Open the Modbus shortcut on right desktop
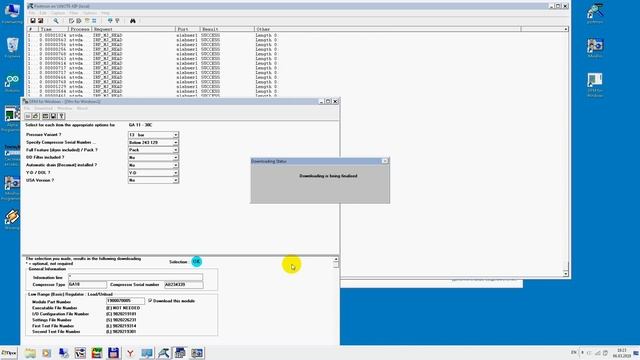This screenshot has height=360, width=640. [x=595, y=48]
